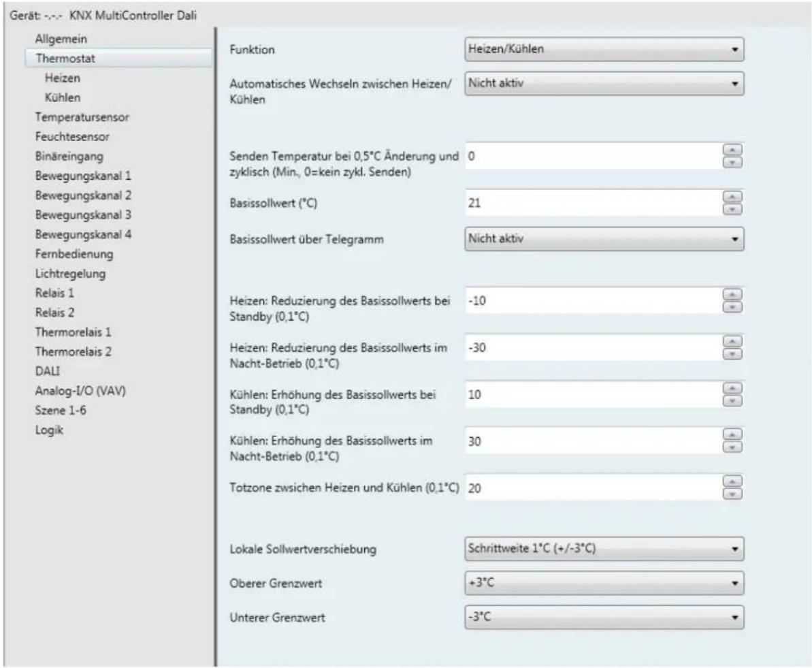The height and width of the screenshot is (668, 812).
Task: Click the 'Lokale Sollwertverschiebung' label
Action: pos(303,550)
